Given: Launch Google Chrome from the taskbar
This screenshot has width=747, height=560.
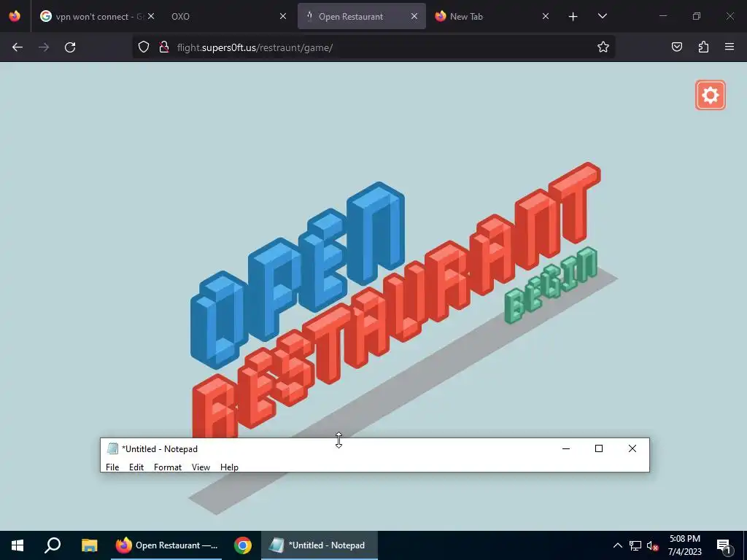Looking at the screenshot, I should tap(242, 545).
